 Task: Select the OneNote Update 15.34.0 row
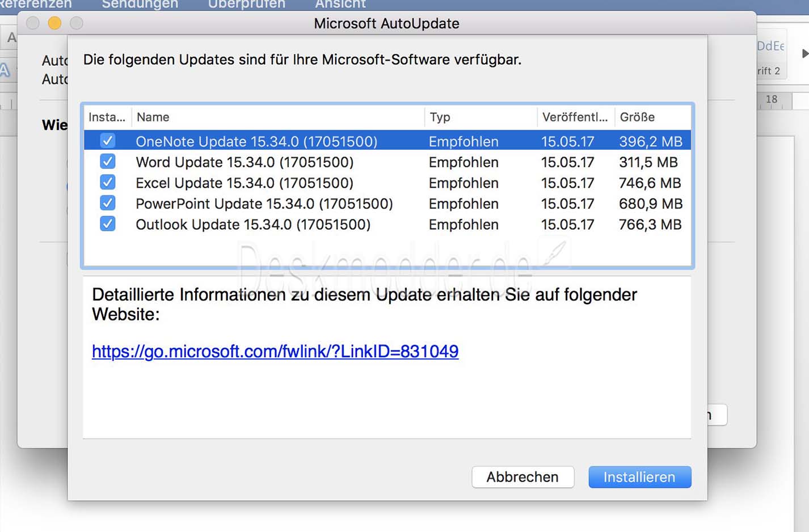coord(387,141)
